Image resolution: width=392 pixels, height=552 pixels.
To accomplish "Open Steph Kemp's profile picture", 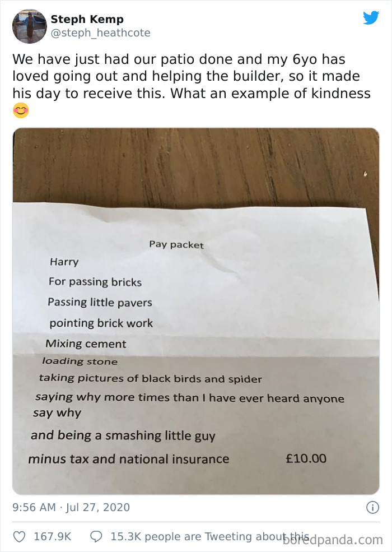I will 29,26.
